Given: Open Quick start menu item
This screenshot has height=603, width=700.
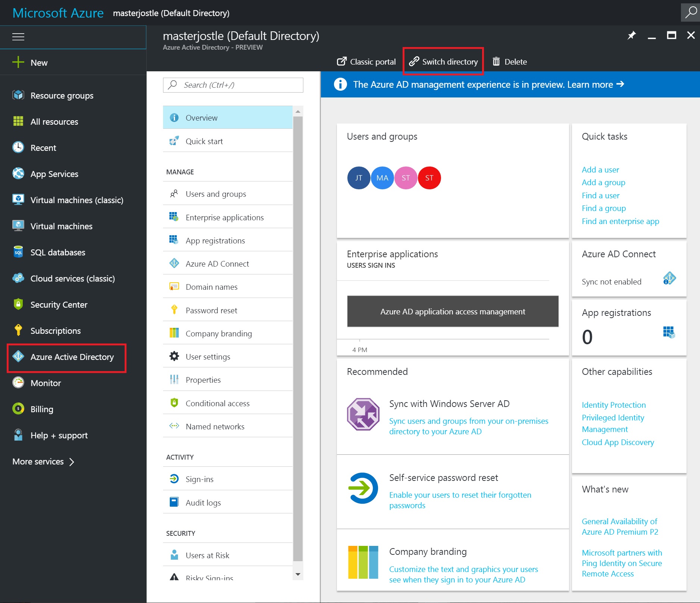Looking at the screenshot, I should coord(228,141).
